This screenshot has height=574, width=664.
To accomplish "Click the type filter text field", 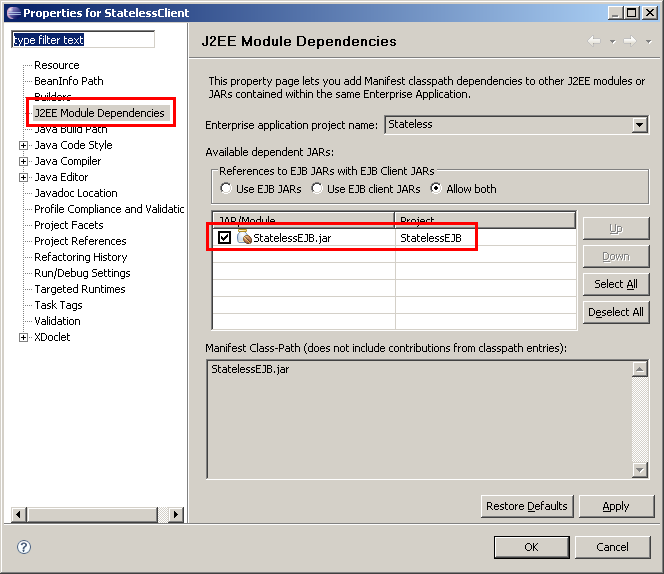I will point(83,39).
